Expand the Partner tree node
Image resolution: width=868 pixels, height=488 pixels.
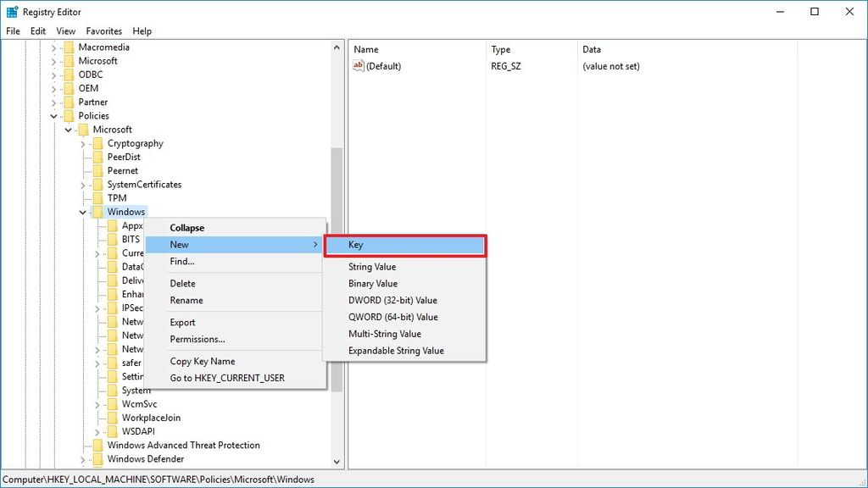56,102
